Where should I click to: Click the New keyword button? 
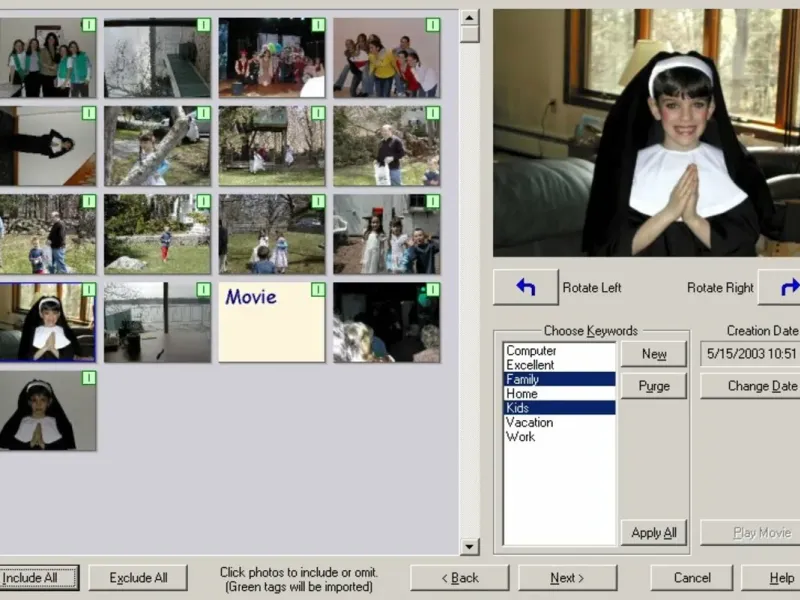[654, 354]
